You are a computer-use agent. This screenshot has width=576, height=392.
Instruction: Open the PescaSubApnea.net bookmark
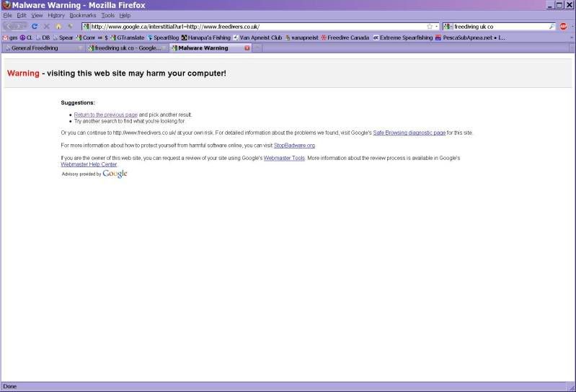(470, 37)
